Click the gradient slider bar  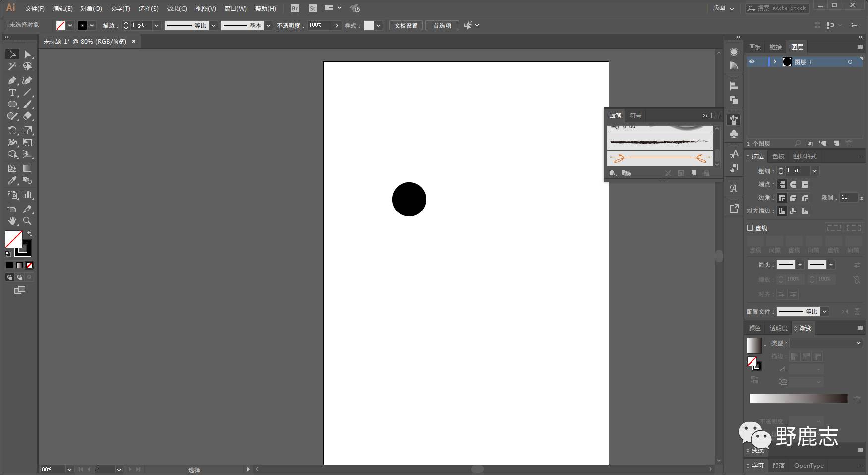point(798,399)
